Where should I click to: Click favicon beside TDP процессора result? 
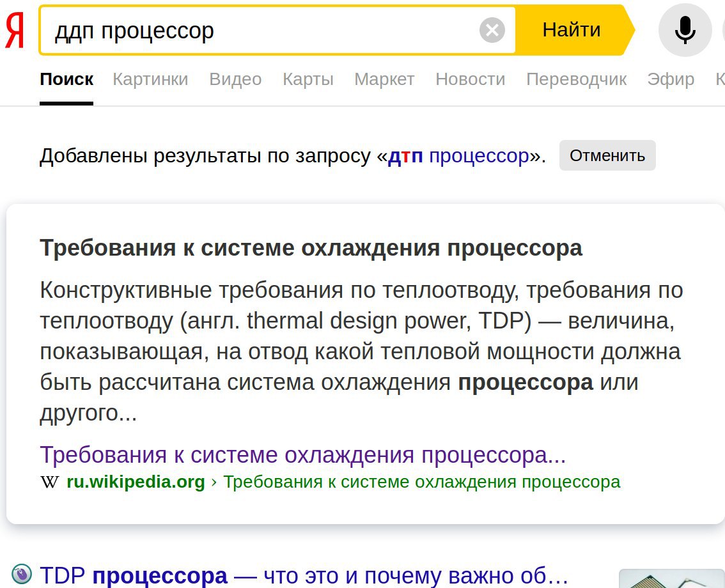tap(21, 575)
